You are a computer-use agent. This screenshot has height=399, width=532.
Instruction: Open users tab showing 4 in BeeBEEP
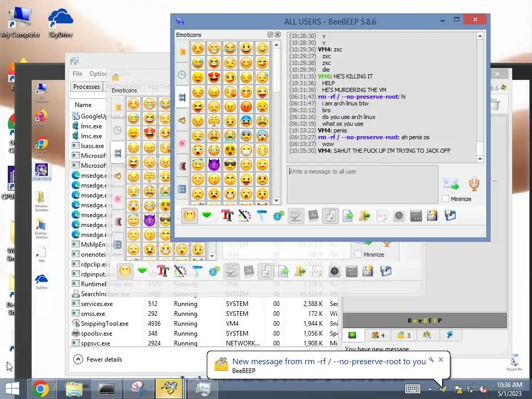pyautogui.click(x=378, y=335)
